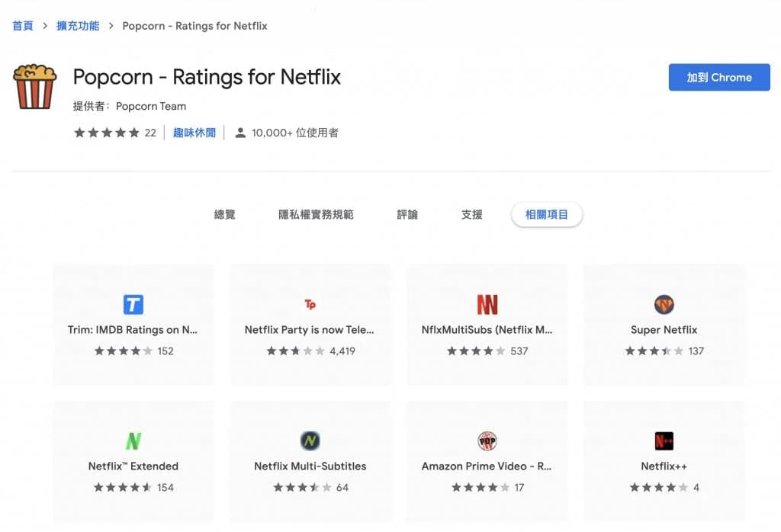Open the 隱私權實務規範 tab
The width and height of the screenshot is (781, 532).
[x=315, y=214]
